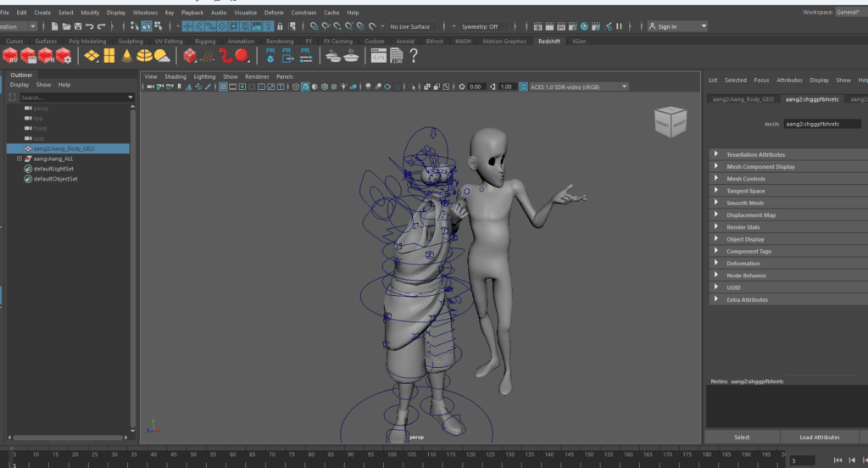Toggle the color management view transform button
Viewport: 868px width, 468px height.
[523, 86]
